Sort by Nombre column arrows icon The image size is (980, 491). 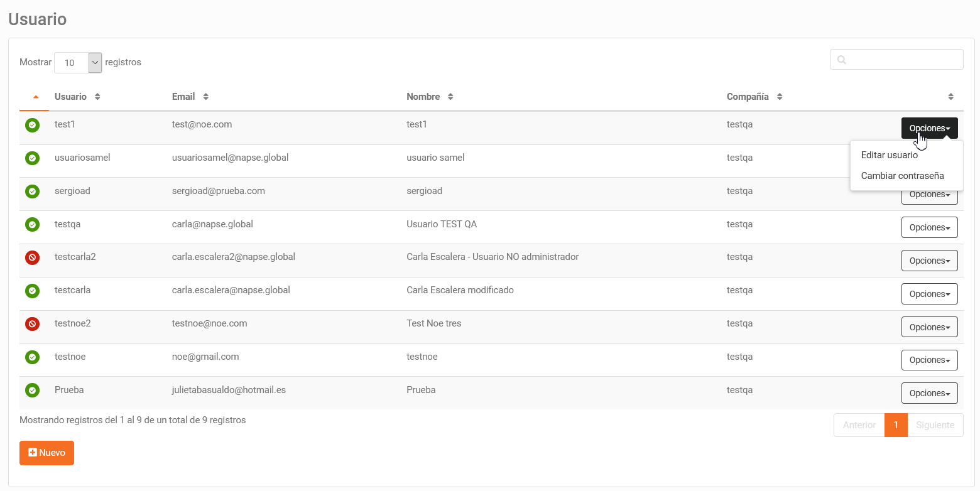[450, 97]
